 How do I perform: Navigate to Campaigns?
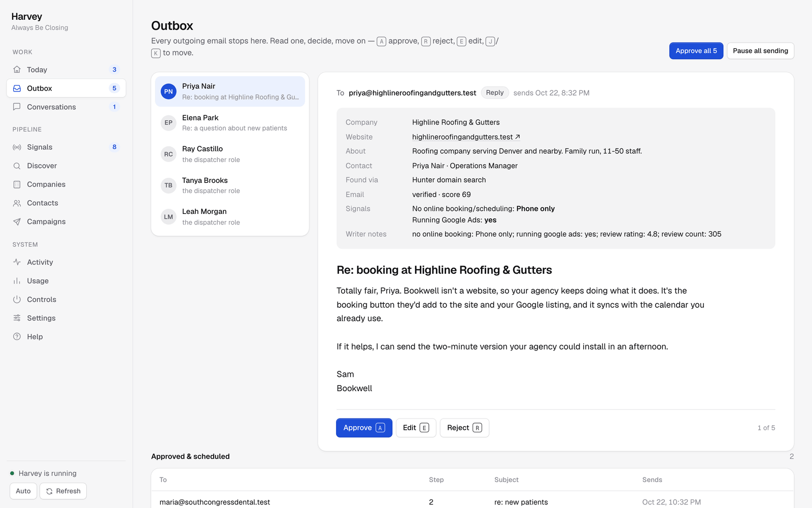tap(66, 221)
